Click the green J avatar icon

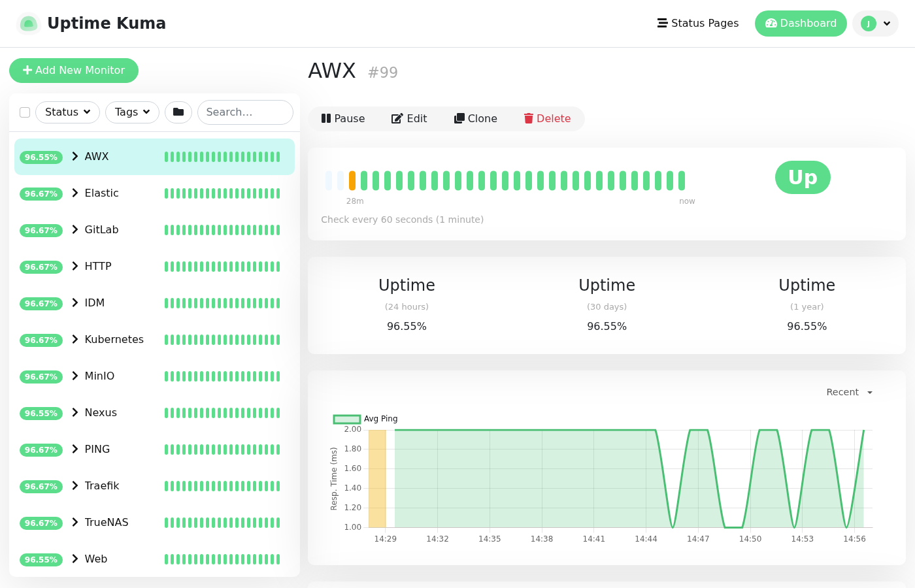point(868,24)
